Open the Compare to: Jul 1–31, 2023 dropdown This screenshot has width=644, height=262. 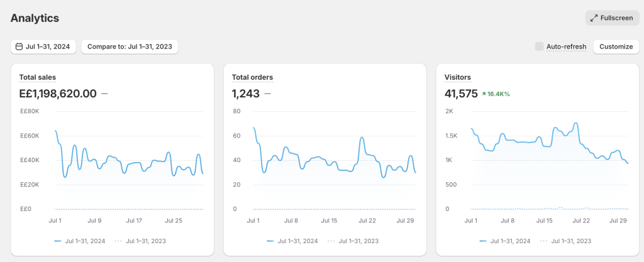[x=130, y=46]
